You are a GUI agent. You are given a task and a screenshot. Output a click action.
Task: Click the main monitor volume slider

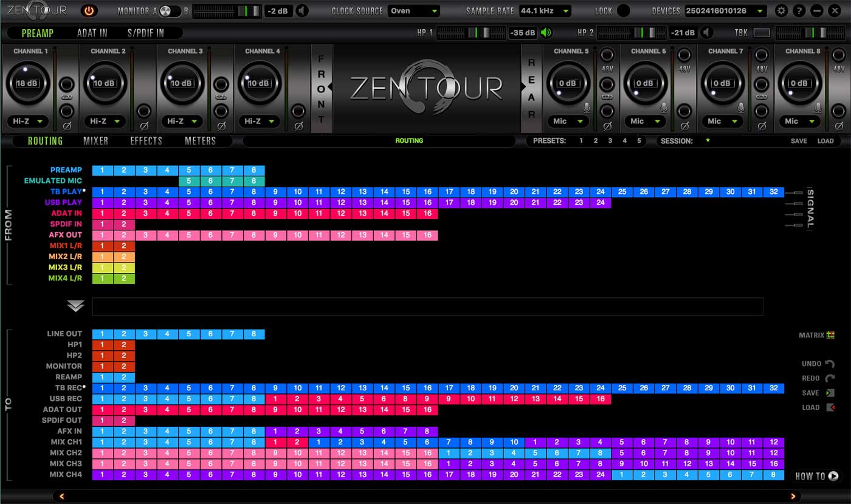coord(227,11)
